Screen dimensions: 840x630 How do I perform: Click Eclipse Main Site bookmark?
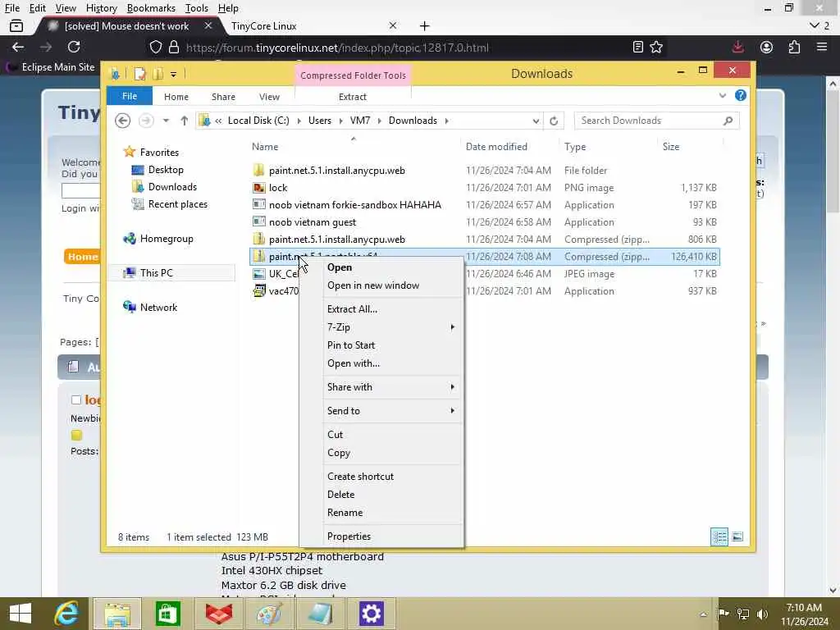pyautogui.click(x=50, y=67)
